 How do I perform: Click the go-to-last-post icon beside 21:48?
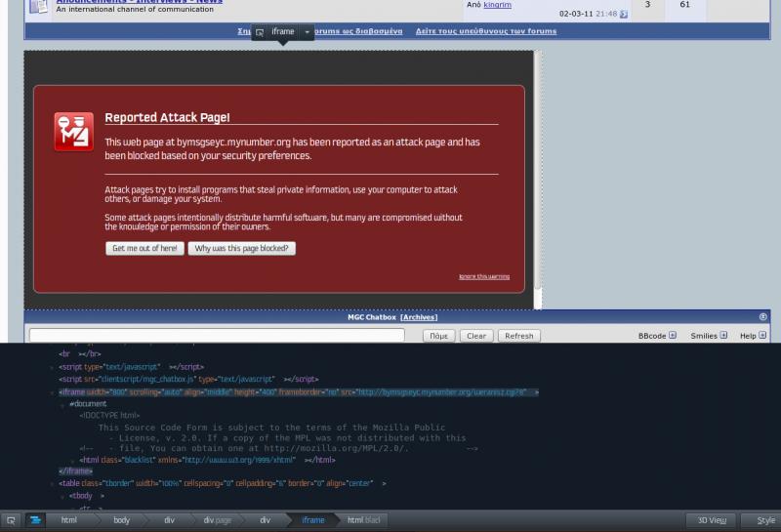coord(624,15)
